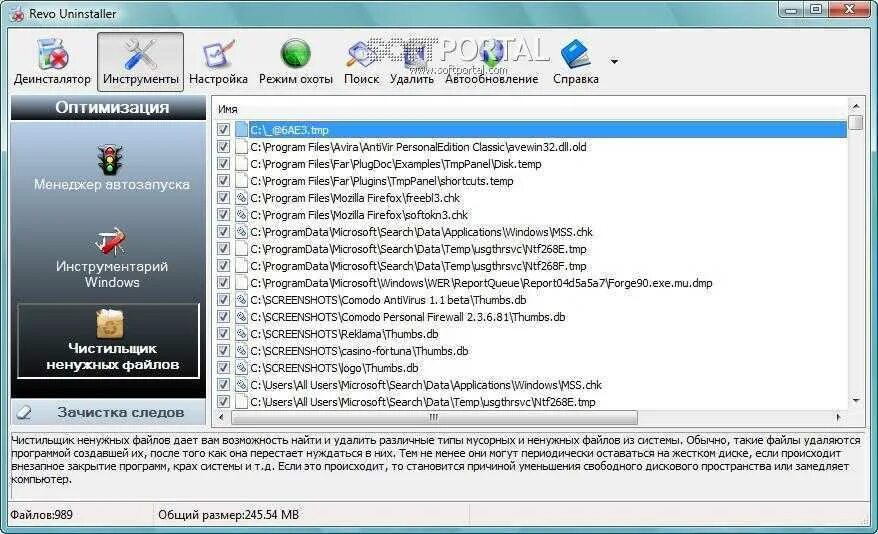This screenshot has height=534, width=878.
Task: Click the file icon of avewin32.dll.old
Action: pos(241,147)
